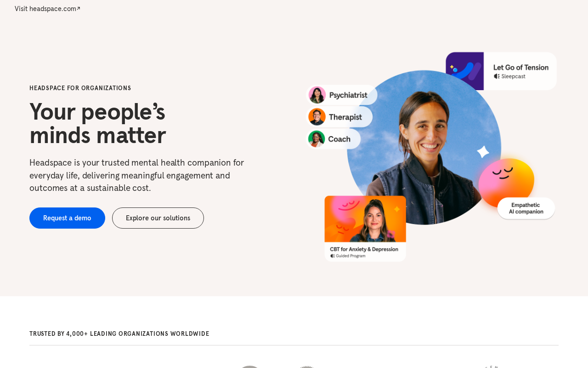Image resolution: width=588 pixels, height=368 pixels.
Task: Click the Guided Program audio icon
Action: 333,256
